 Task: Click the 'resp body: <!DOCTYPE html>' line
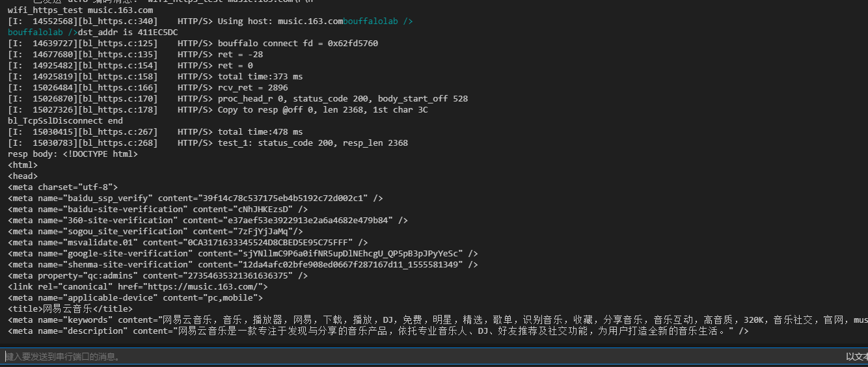point(73,154)
